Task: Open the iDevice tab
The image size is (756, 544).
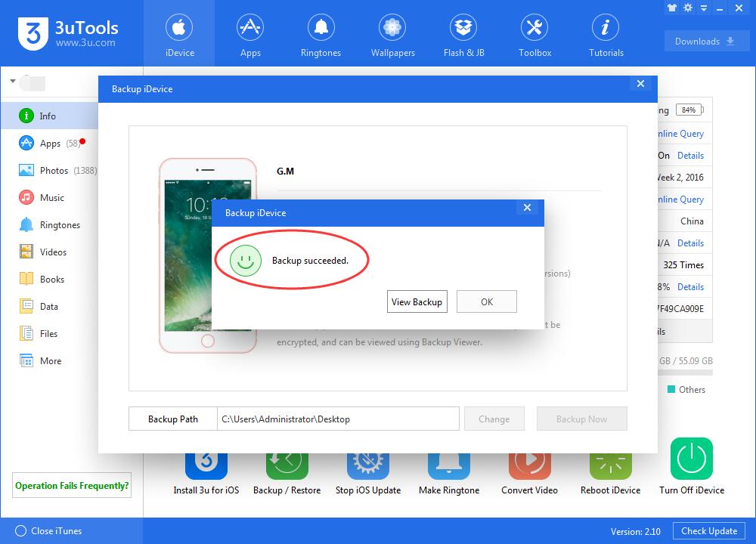Action: (x=179, y=34)
